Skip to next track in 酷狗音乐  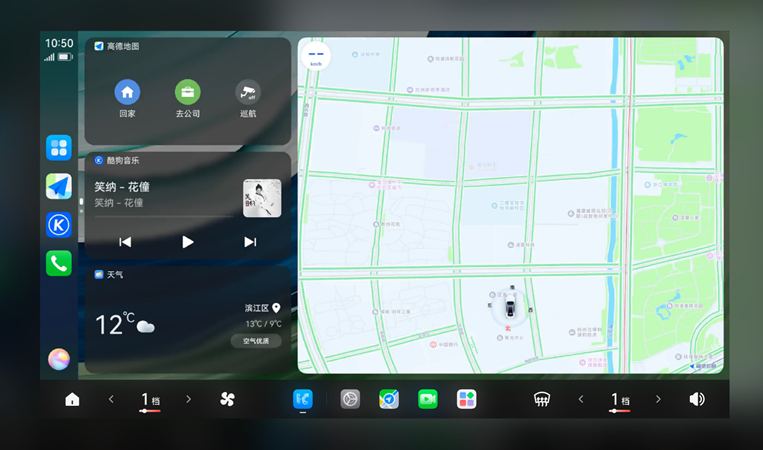coord(250,241)
